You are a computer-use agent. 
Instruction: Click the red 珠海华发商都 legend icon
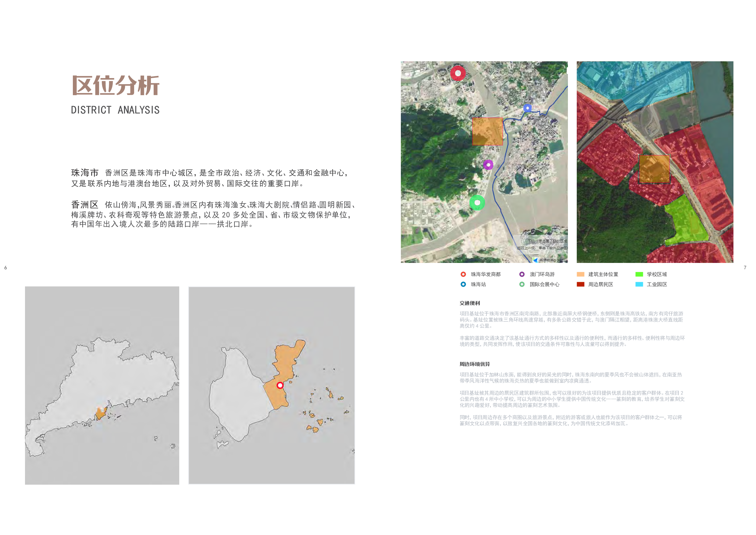[x=463, y=274]
